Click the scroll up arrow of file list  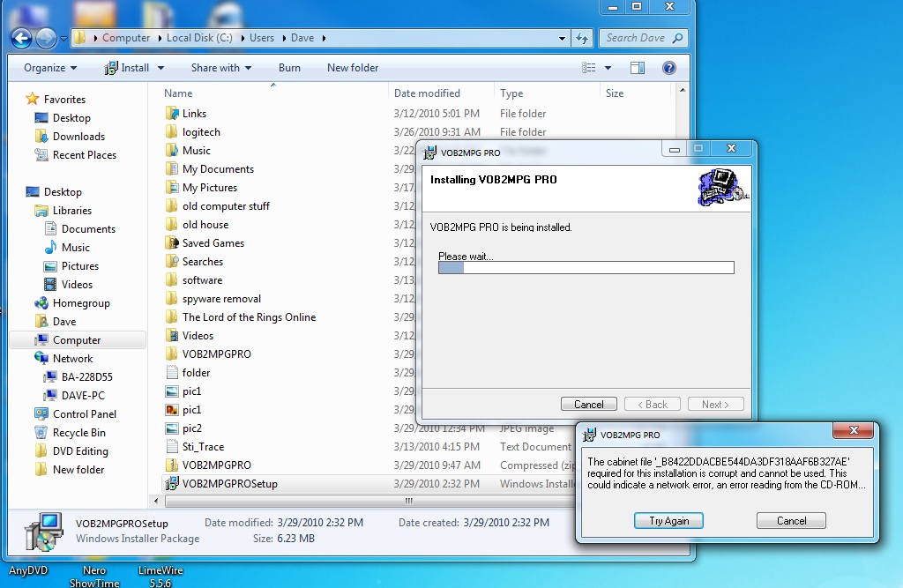click(683, 91)
